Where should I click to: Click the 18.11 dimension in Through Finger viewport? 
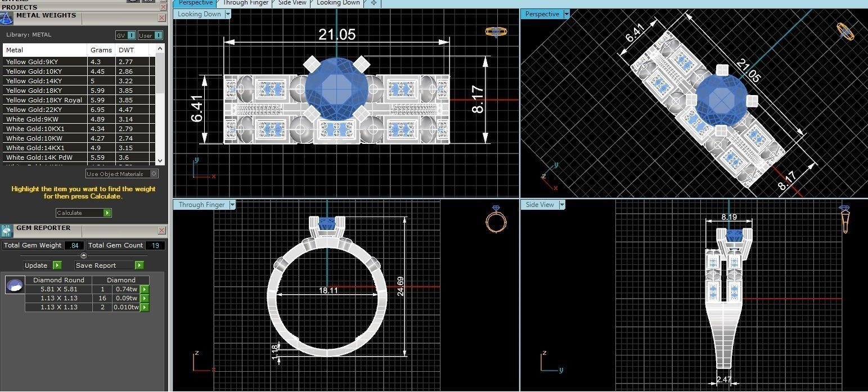pyautogui.click(x=328, y=291)
